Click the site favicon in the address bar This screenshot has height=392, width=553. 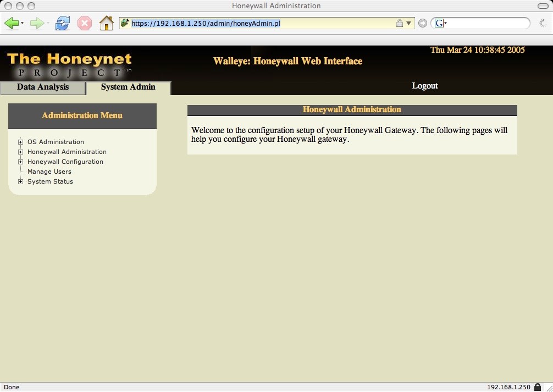coord(125,23)
